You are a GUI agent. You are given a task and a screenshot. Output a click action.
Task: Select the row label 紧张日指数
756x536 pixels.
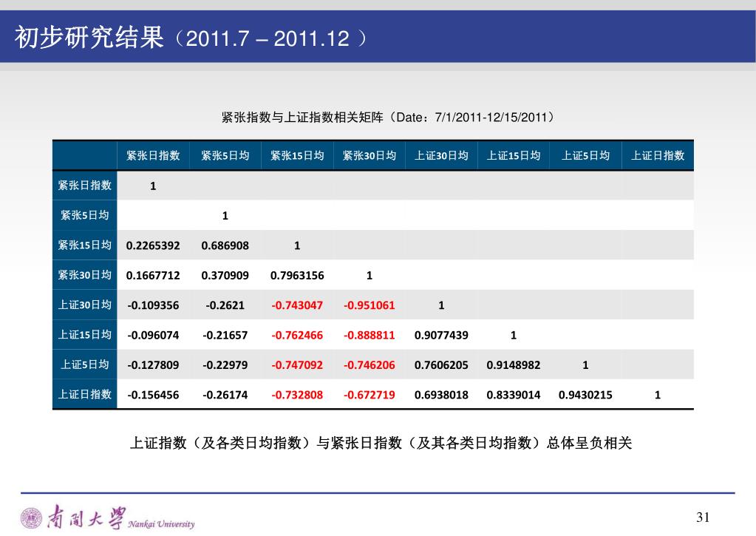[85, 186]
